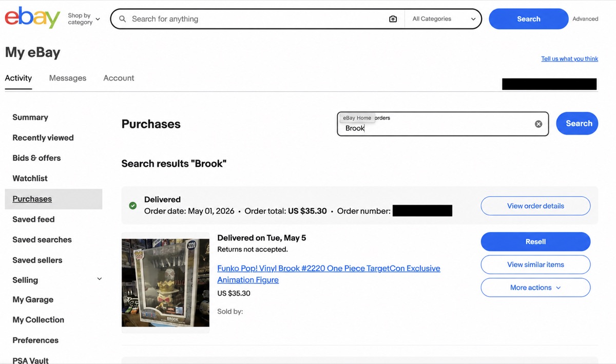The height and width of the screenshot is (364, 616).
Task: Click the Resell button
Action: [535, 241]
